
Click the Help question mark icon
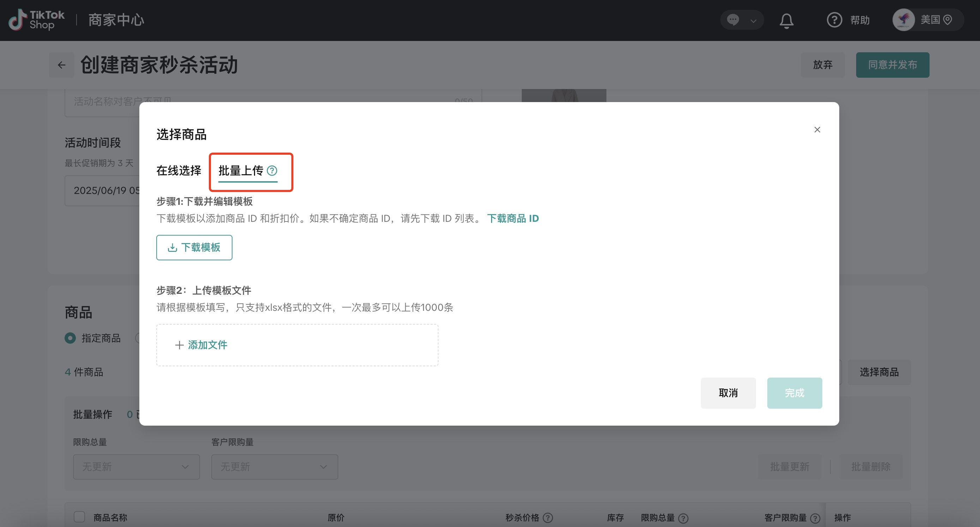[x=834, y=20]
